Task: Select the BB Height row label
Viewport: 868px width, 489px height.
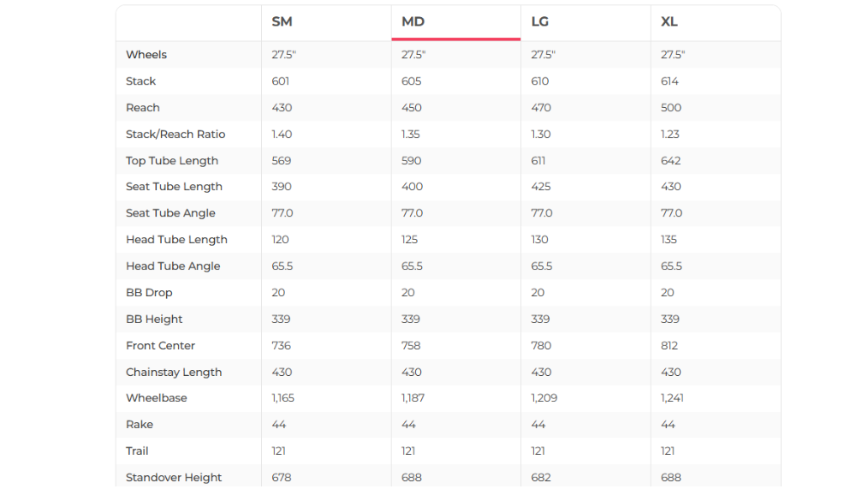Action: (154, 319)
